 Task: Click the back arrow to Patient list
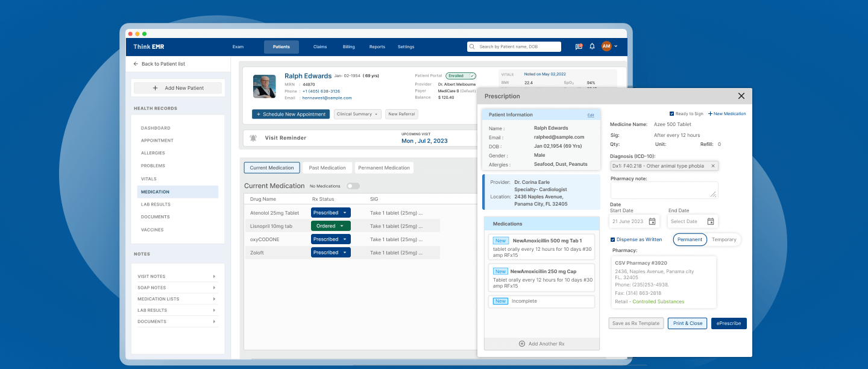click(136, 64)
